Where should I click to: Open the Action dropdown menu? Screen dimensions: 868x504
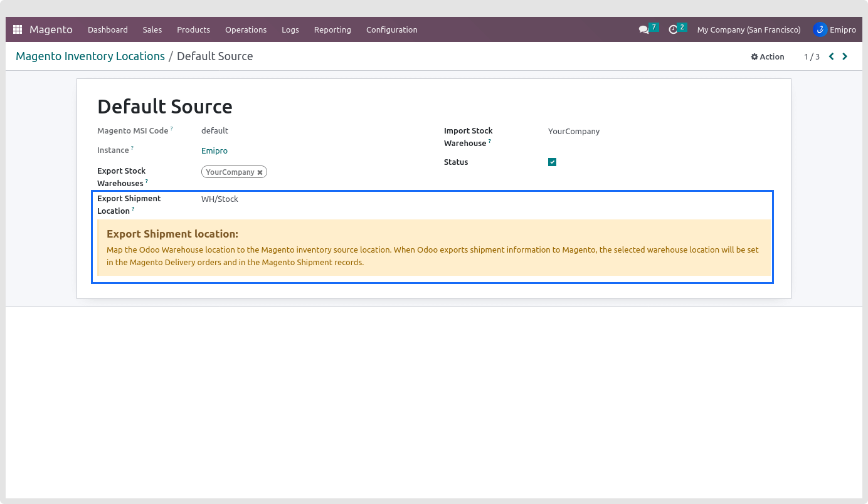pyautogui.click(x=768, y=56)
